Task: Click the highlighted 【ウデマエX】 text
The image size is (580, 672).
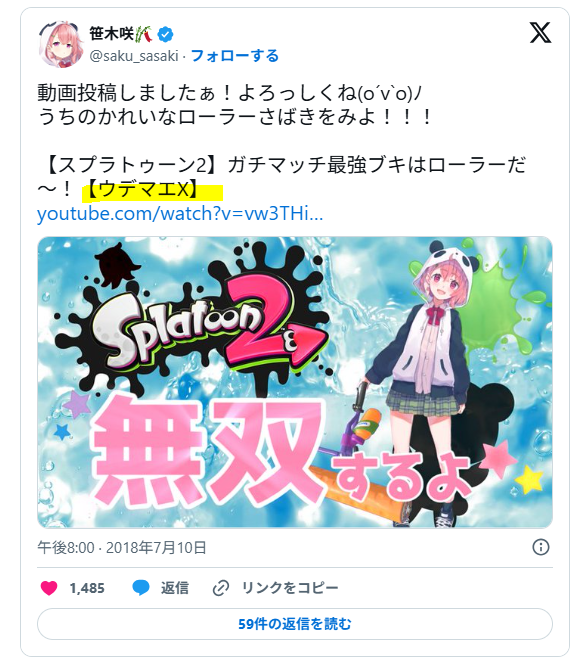Action: [x=143, y=189]
